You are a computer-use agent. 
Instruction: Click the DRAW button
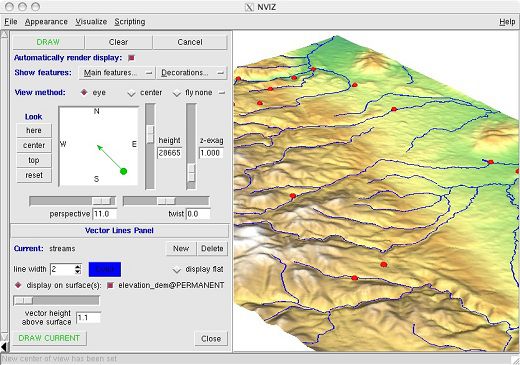(48, 42)
